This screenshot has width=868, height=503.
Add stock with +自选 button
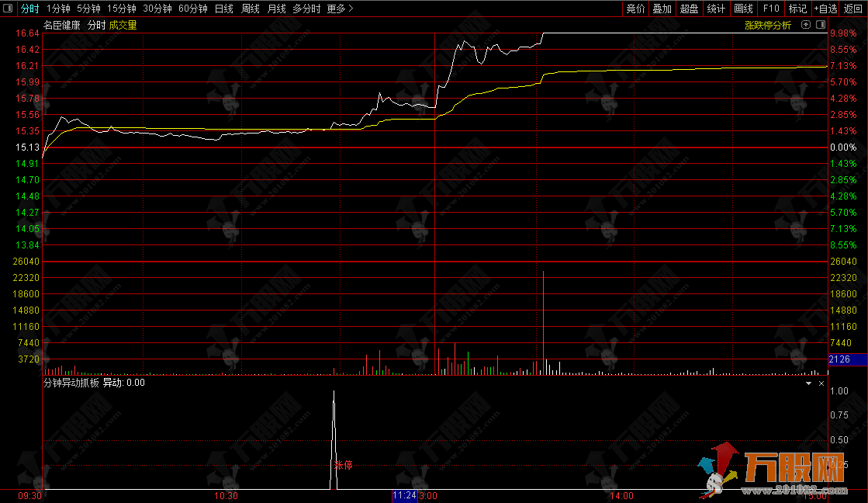825,9
